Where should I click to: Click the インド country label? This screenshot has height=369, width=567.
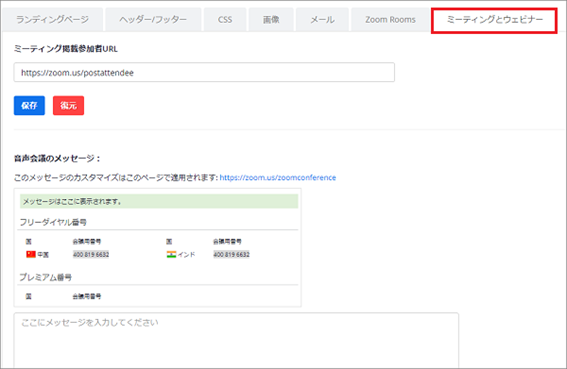[186, 255]
